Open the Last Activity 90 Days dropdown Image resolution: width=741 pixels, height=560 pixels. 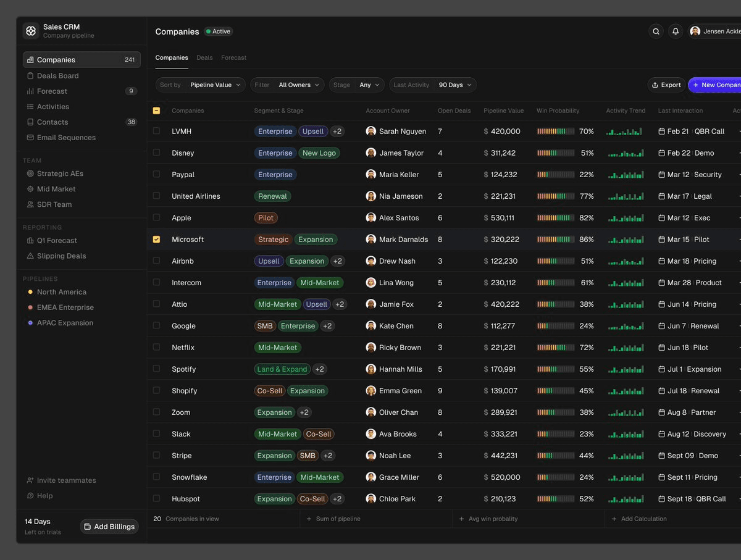[433, 85]
